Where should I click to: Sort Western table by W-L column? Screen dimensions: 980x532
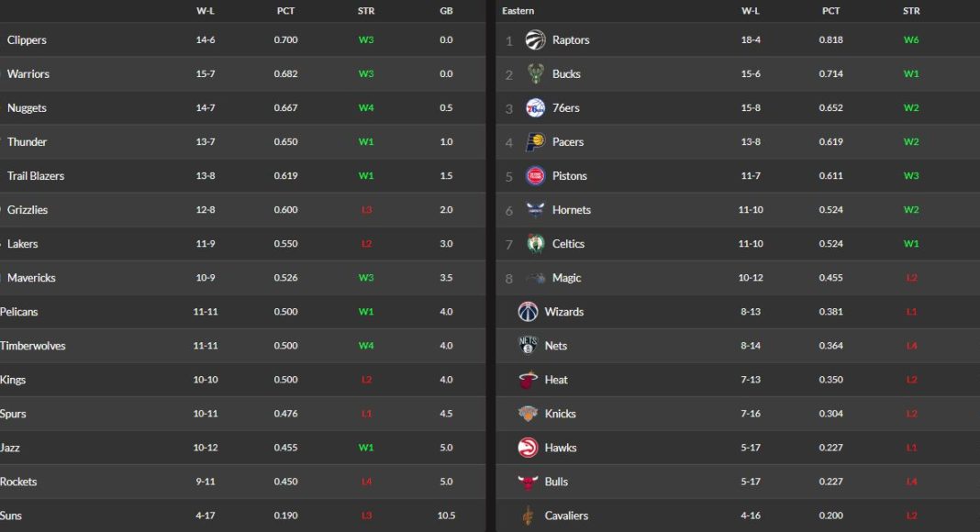206,11
